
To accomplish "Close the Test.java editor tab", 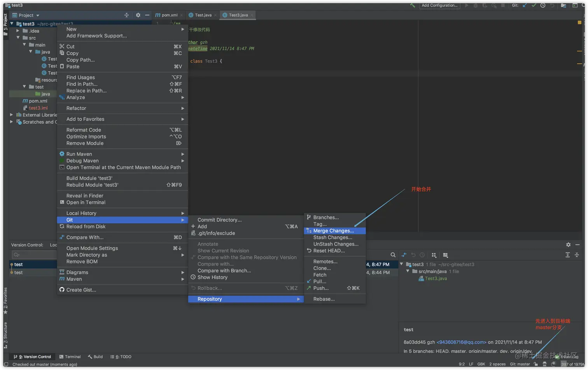I will tap(215, 15).
